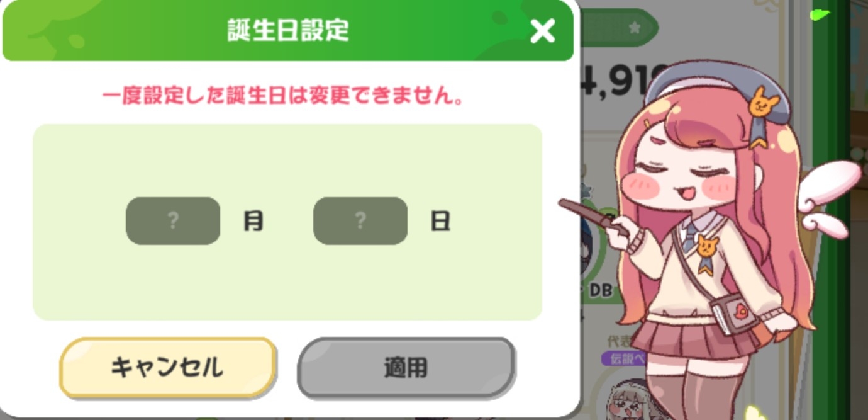Select the day field before 日

(x=360, y=220)
